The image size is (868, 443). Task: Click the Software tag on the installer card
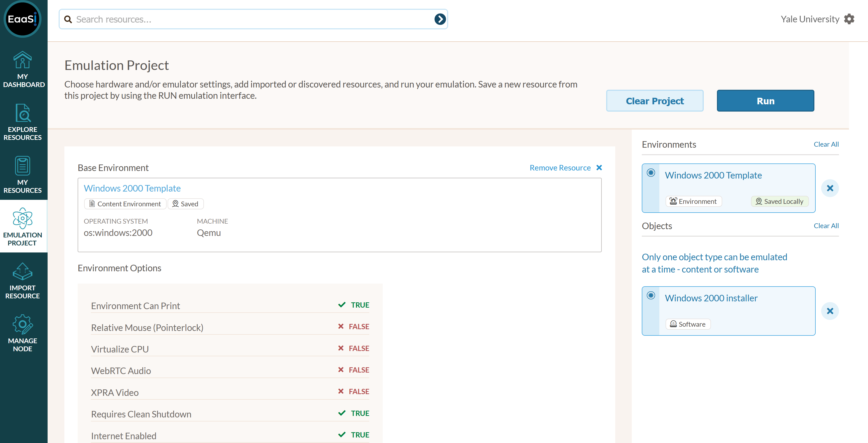coord(688,324)
